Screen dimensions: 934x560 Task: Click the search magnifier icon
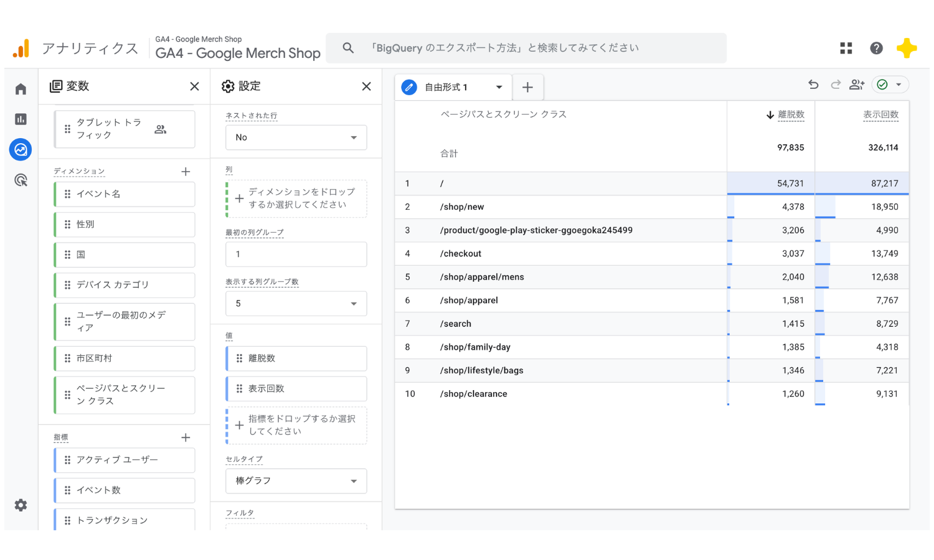[x=348, y=48]
